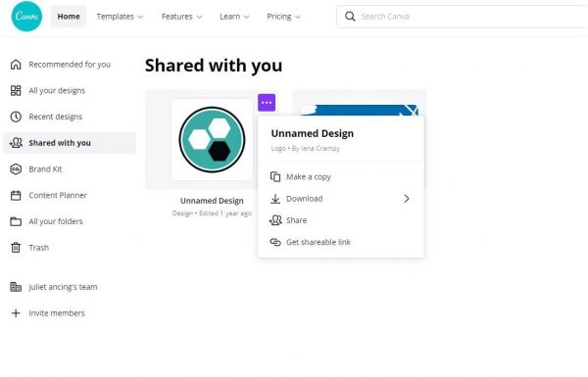This screenshot has height=377, width=588.
Task: Select Recent designs clock icon
Action: point(16,117)
